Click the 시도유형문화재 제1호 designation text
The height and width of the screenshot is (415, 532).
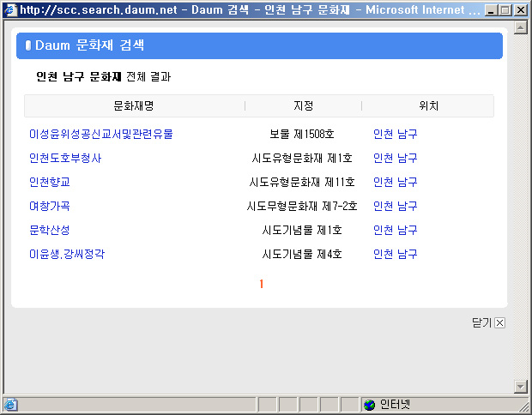(x=302, y=158)
